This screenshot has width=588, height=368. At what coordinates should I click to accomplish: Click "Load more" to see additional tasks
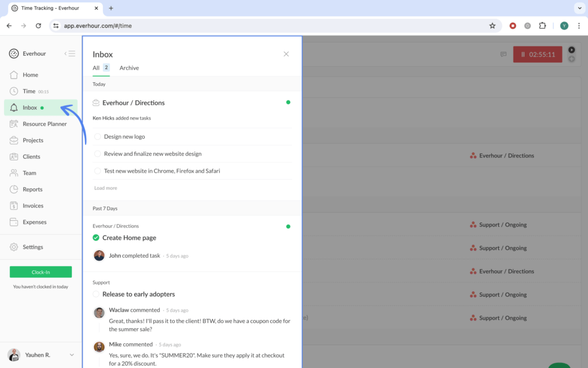pyautogui.click(x=105, y=187)
